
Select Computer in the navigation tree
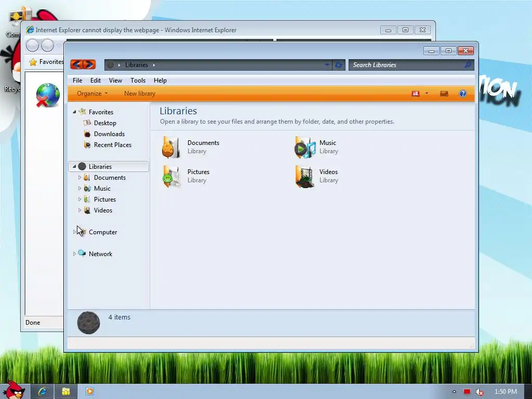pyautogui.click(x=103, y=232)
